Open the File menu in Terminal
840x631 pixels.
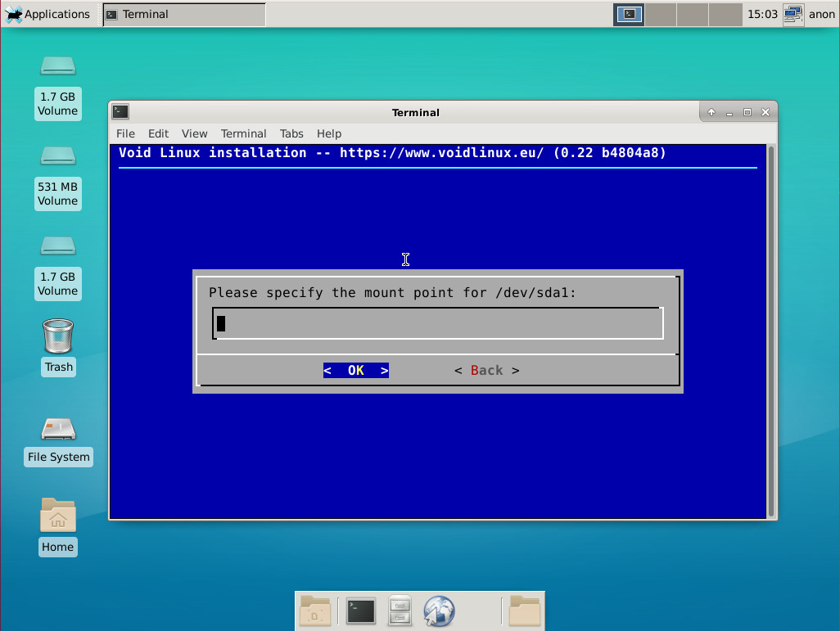[x=125, y=133]
